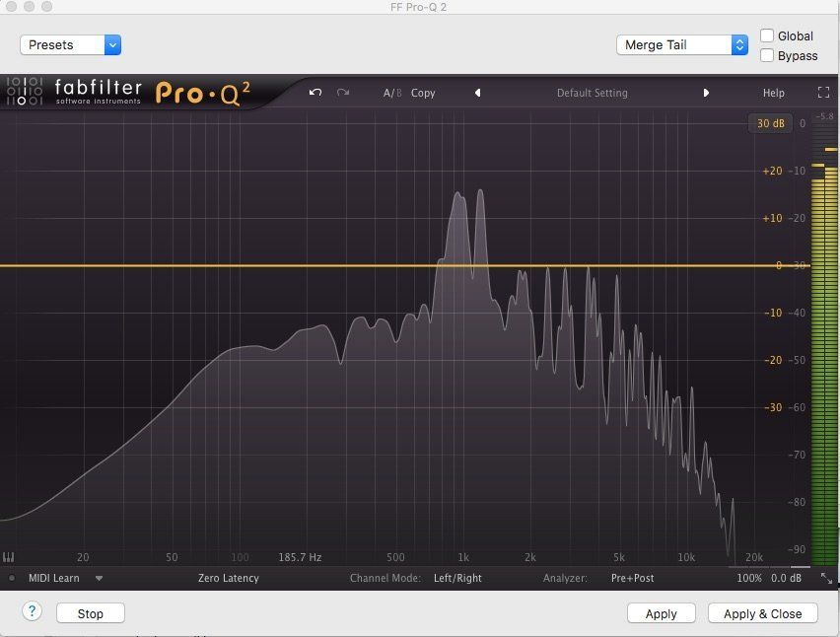Expand the MIDI Learn dropdown arrow

click(x=99, y=578)
